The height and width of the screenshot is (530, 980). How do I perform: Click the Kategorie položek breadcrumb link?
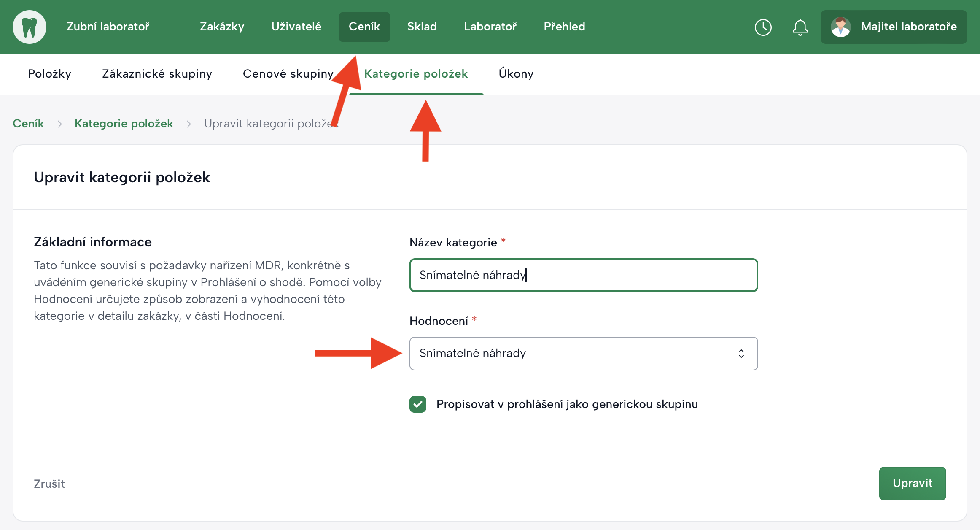coord(124,124)
